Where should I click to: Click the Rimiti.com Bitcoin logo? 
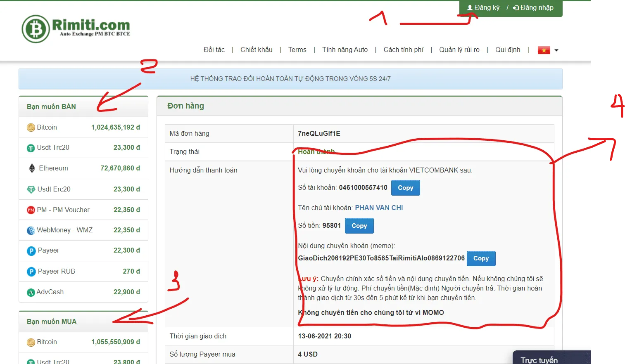pyautogui.click(x=76, y=29)
